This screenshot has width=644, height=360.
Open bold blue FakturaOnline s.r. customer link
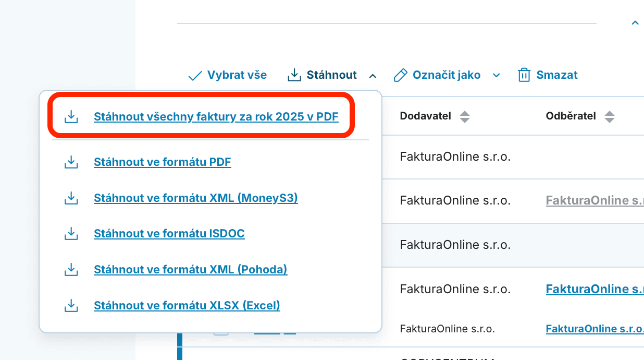click(x=595, y=289)
